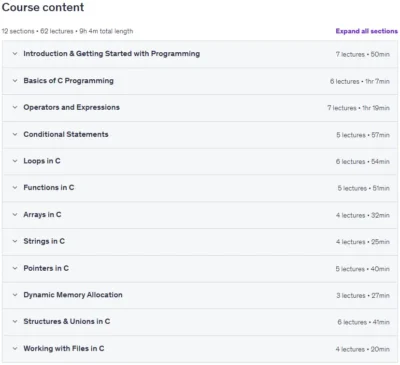
Task: Open chevron next to Basics of C Programming
Action: [15, 81]
